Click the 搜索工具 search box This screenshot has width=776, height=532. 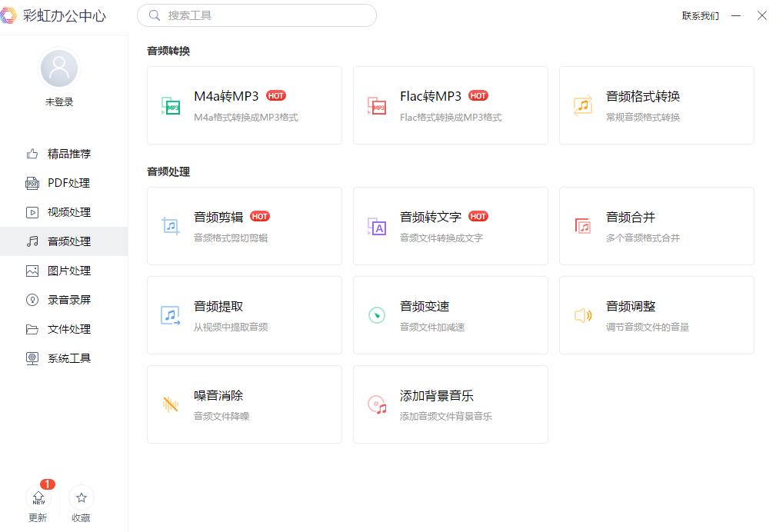click(257, 15)
